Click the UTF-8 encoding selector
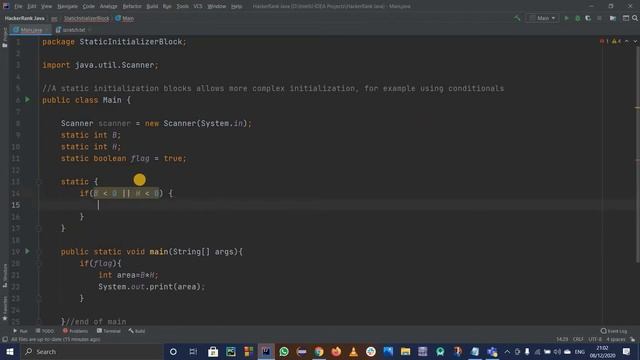Screen dimensions: 640x360 click(595, 340)
